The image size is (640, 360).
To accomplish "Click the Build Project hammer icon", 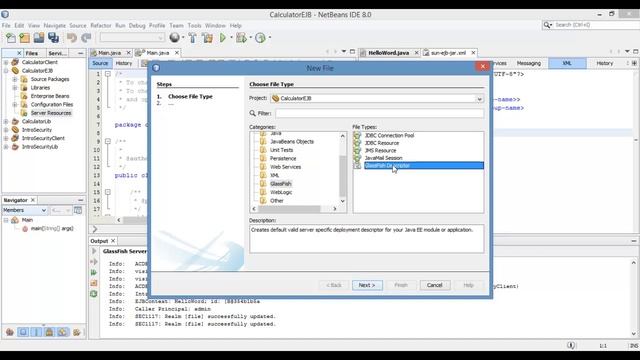I will 193,38.
